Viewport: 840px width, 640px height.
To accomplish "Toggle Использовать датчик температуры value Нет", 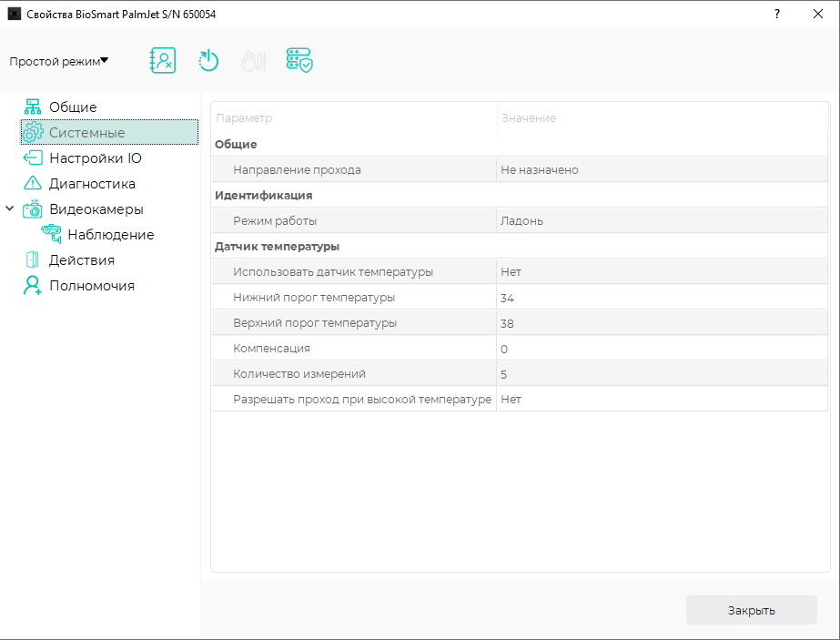I will (x=663, y=272).
